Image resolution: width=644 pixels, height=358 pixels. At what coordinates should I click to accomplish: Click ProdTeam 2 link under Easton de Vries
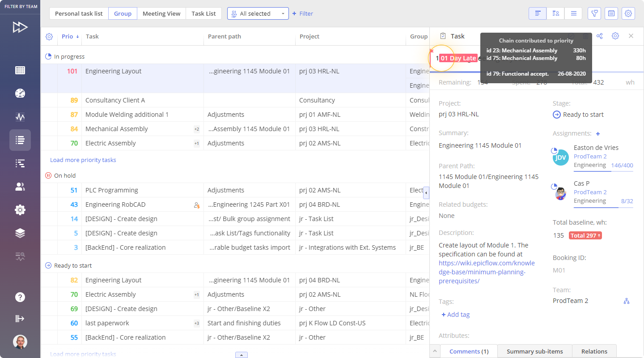click(x=590, y=157)
